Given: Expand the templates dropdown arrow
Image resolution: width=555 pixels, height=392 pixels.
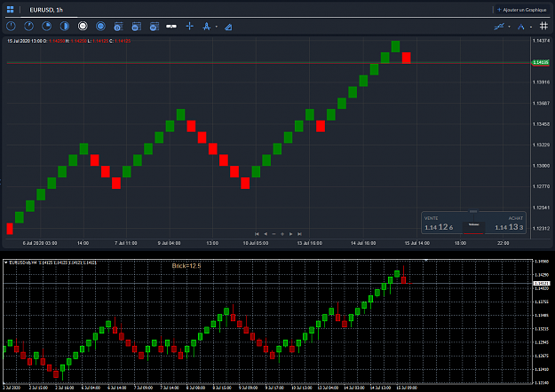Looking at the screenshot, I should coord(530,27).
